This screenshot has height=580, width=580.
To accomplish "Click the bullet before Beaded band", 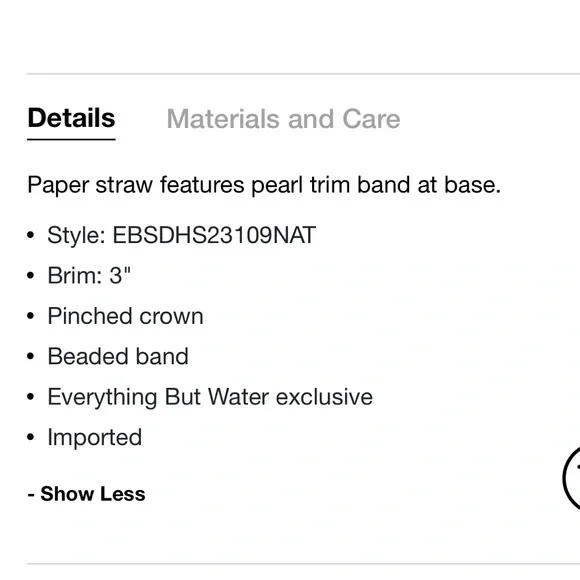I will pyautogui.click(x=31, y=357).
